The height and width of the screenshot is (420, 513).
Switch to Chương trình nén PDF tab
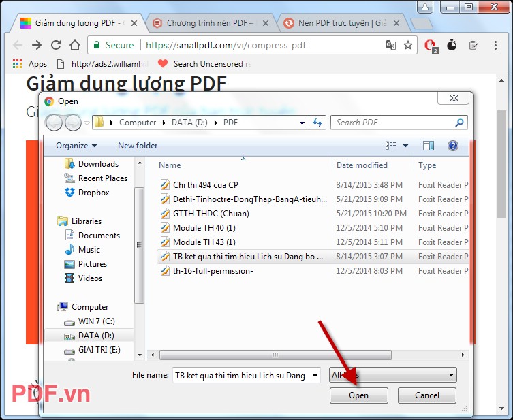(208, 23)
